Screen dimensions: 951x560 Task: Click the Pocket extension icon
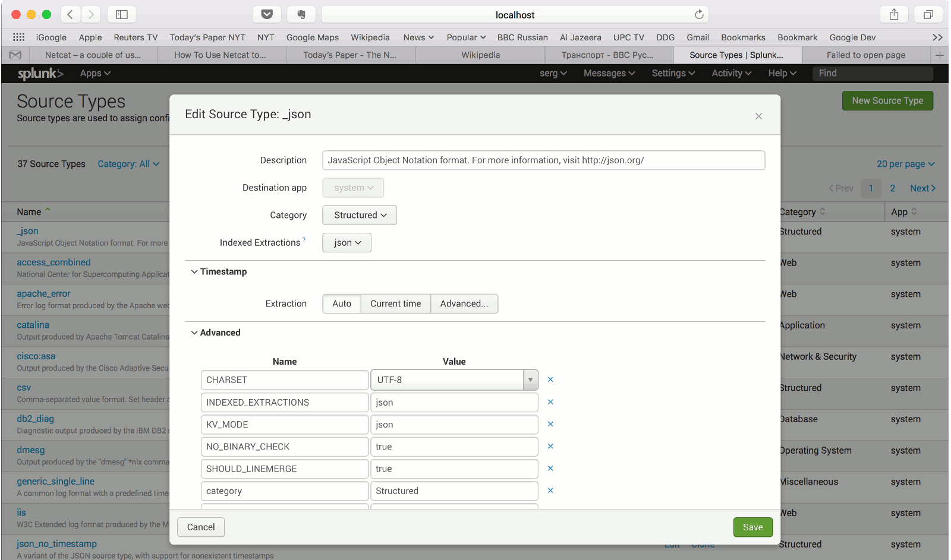click(267, 14)
